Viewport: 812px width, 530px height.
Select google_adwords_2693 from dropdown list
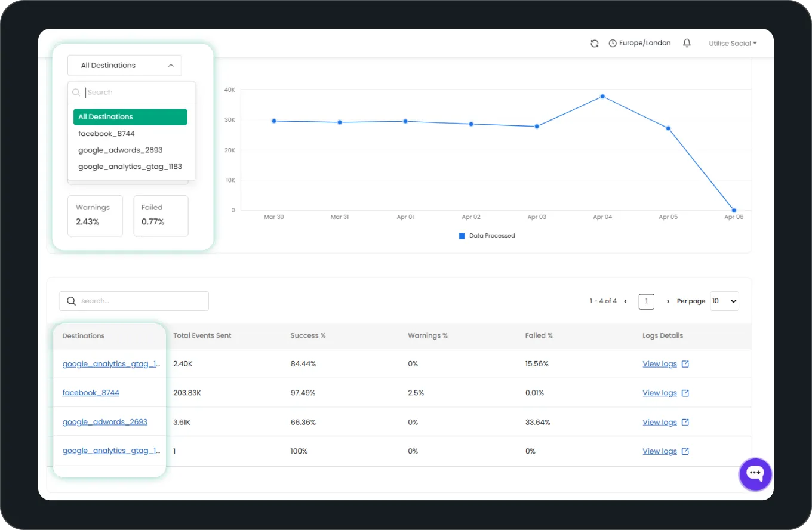[x=120, y=150]
